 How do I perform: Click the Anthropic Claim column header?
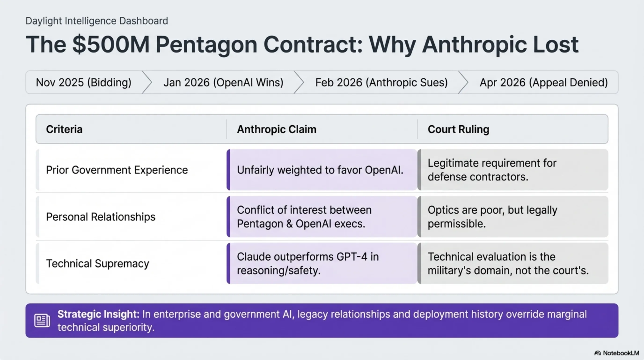tap(277, 129)
